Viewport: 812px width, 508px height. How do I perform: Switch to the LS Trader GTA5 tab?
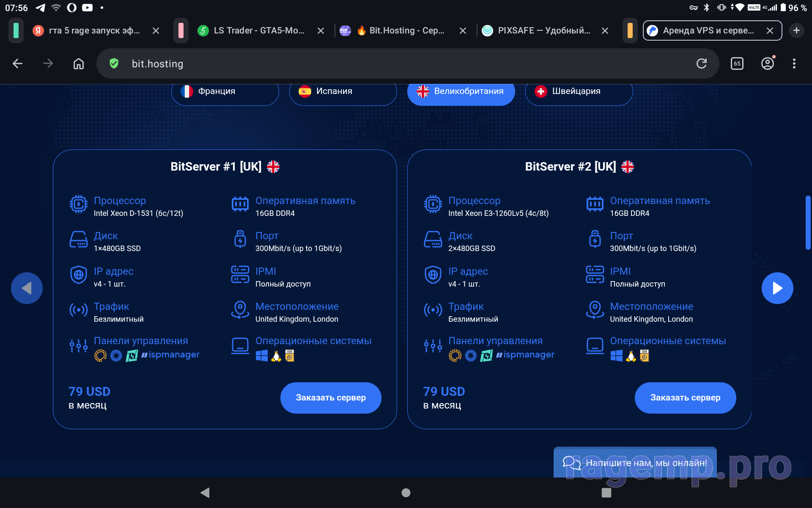pyautogui.click(x=259, y=30)
